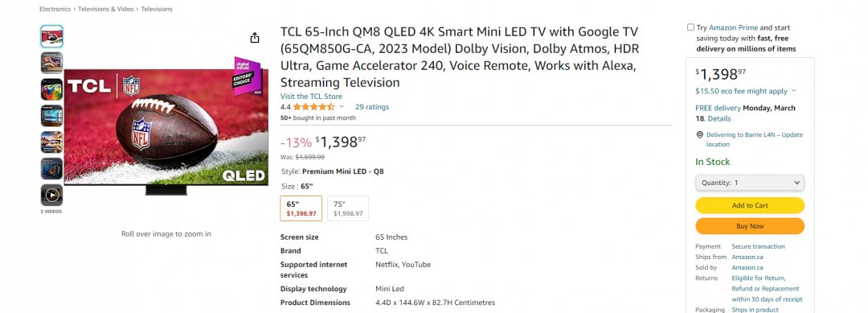Viewport: 868px width, 313px height.
Task: Click the share icon above product image
Action: [255, 38]
